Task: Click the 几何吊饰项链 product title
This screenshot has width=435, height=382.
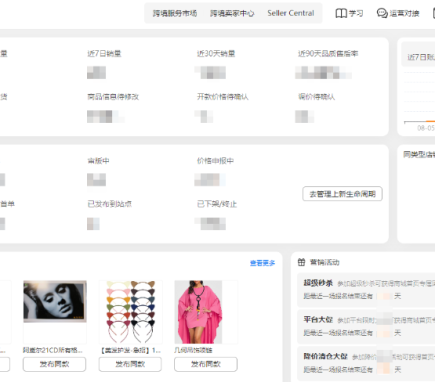Action: pos(193,350)
